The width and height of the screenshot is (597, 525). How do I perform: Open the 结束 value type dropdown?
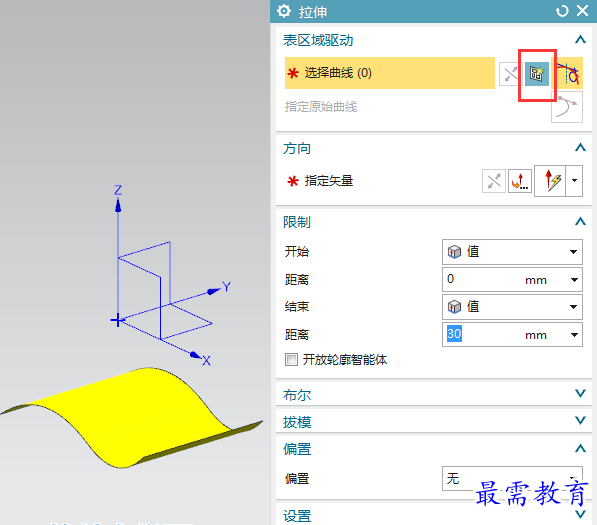[512, 307]
